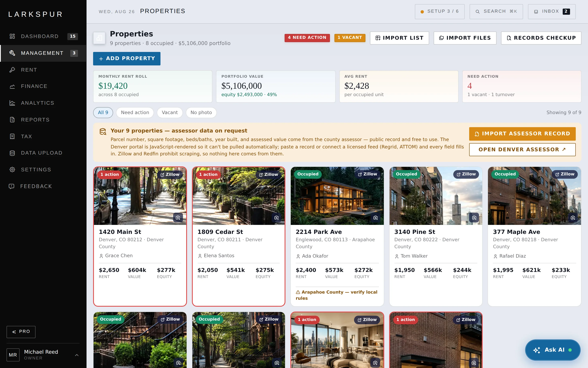Click Import Assessor Record
This screenshot has width=588, height=368.
click(x=522, y=134)
